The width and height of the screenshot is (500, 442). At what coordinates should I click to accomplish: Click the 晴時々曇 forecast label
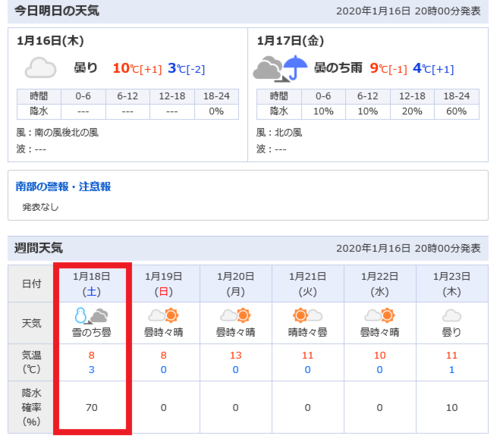tap(307, 332)
